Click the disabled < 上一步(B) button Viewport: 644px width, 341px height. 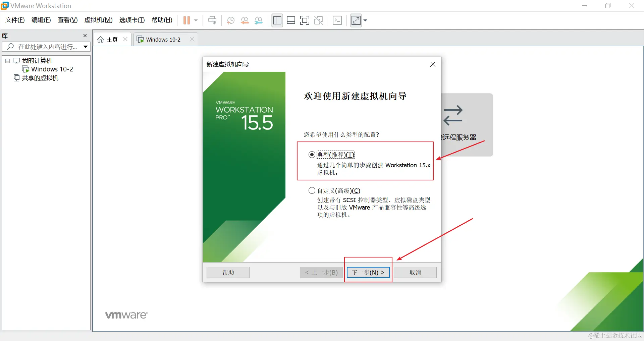(x=321, y=272)
